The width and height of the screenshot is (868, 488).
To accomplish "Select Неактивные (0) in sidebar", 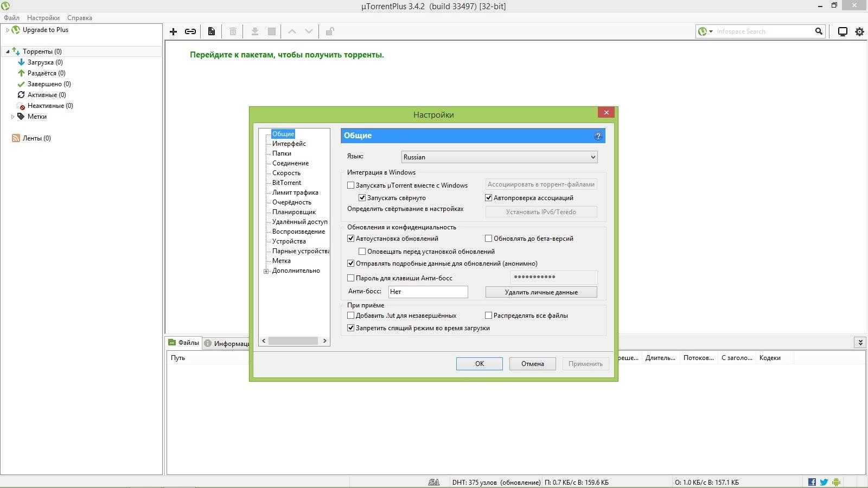I will (50, 106).
